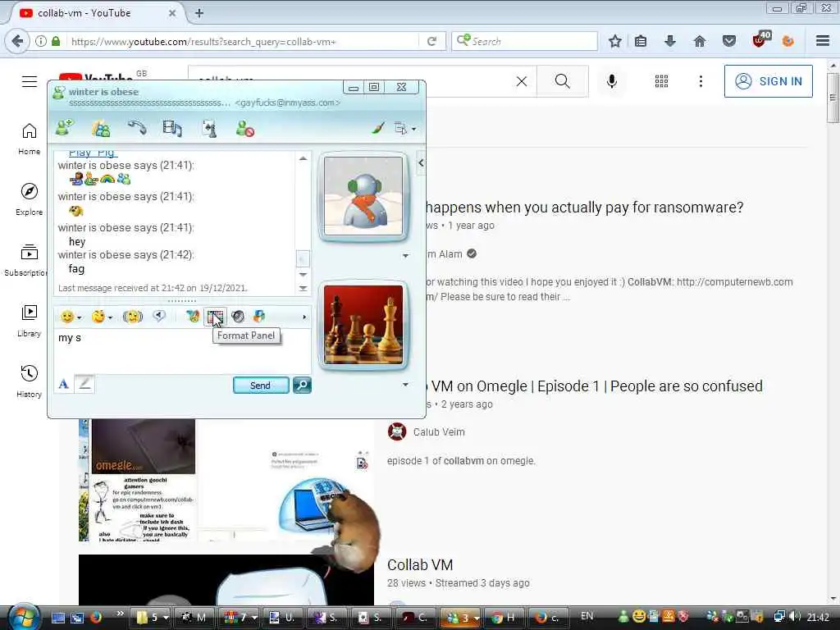Send the typed message

(261, 386)
